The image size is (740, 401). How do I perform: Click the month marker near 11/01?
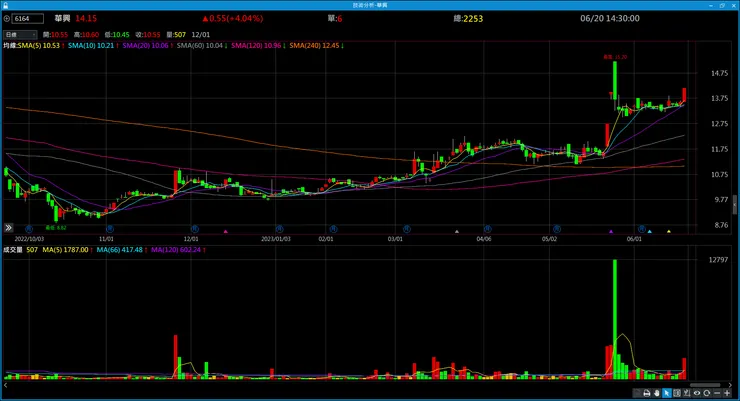(x=110, y=229)
